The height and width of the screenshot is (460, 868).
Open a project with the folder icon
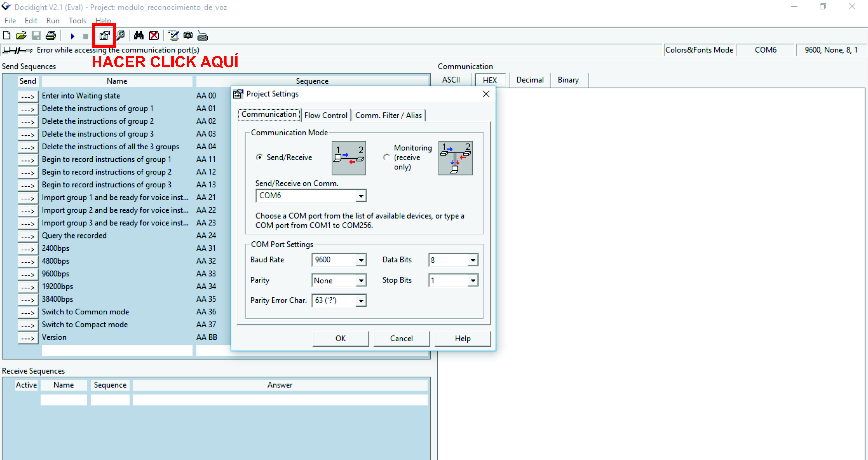point(21,35)
